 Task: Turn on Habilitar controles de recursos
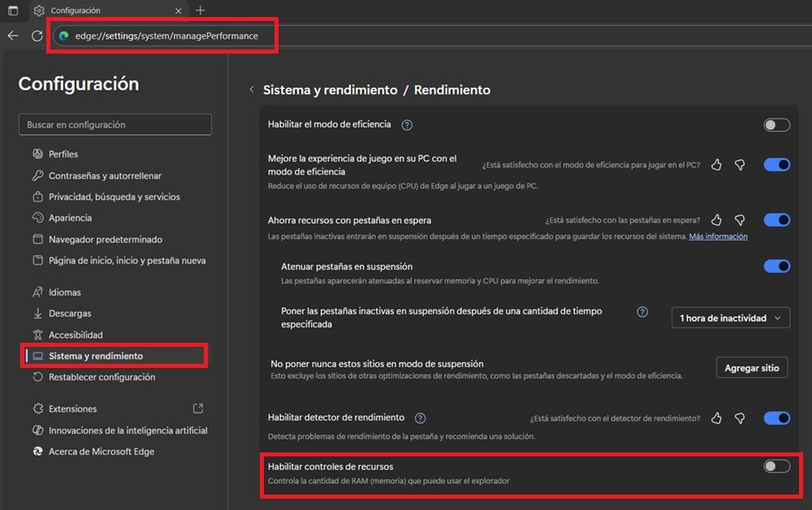[776, 466]
